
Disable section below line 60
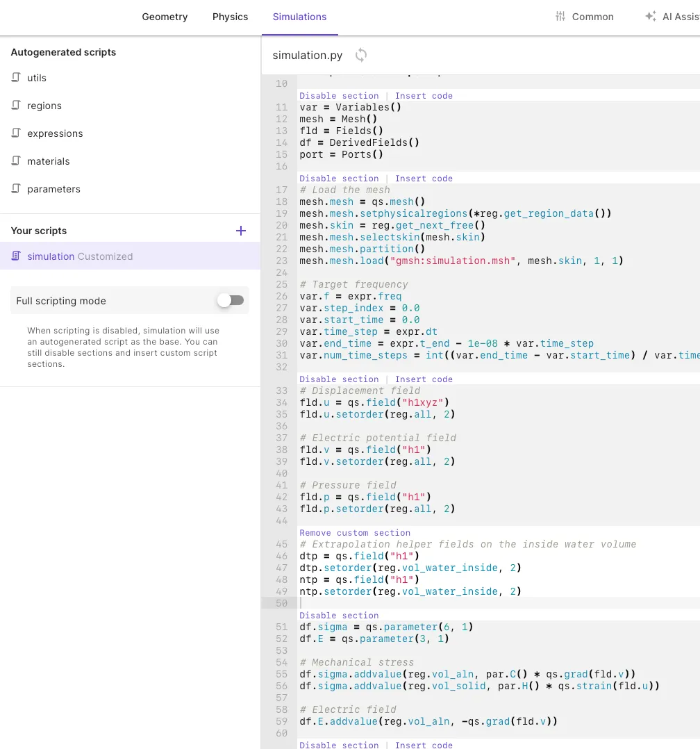(x=339, y=745)
